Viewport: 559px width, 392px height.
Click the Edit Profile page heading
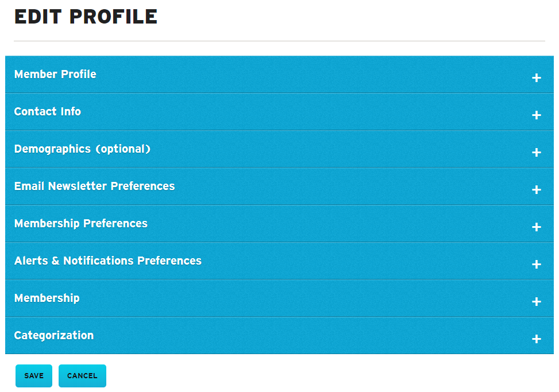pyautogui.click(x=86, y=17)
